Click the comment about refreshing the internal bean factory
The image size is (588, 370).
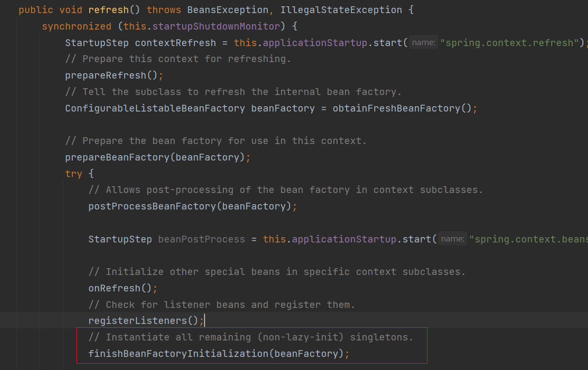coord(233,92)
